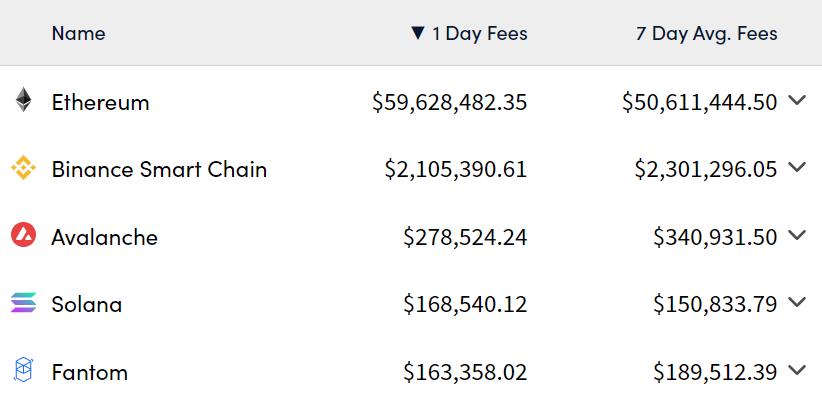
Task: Select Ethereum's 1 day fee value $59,628,482.35
Action: (x=449, y=102)
